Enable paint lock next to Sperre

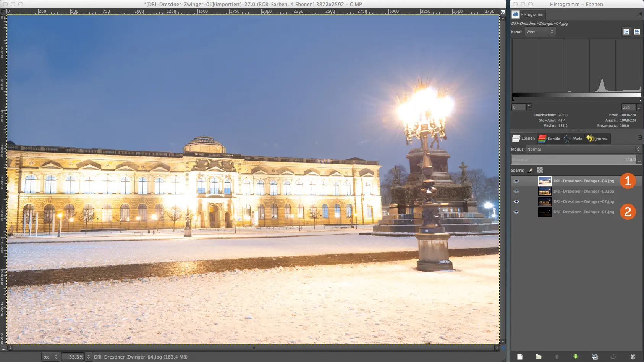[530, 170]
